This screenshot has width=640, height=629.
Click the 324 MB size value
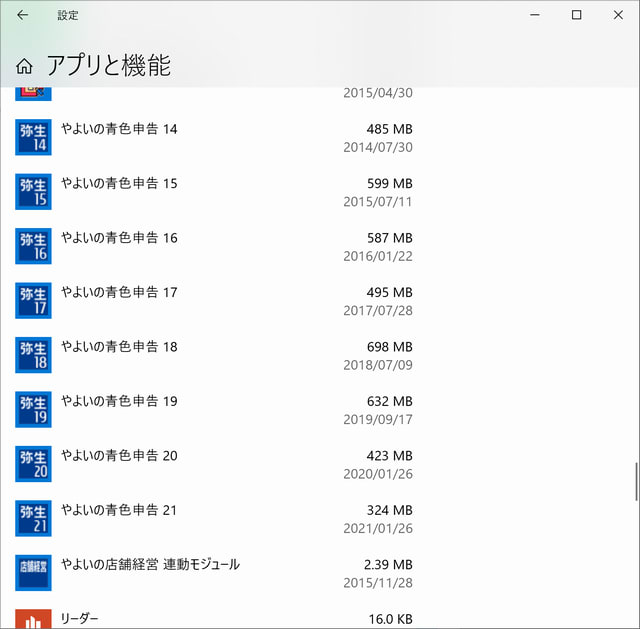pos(389,510)
